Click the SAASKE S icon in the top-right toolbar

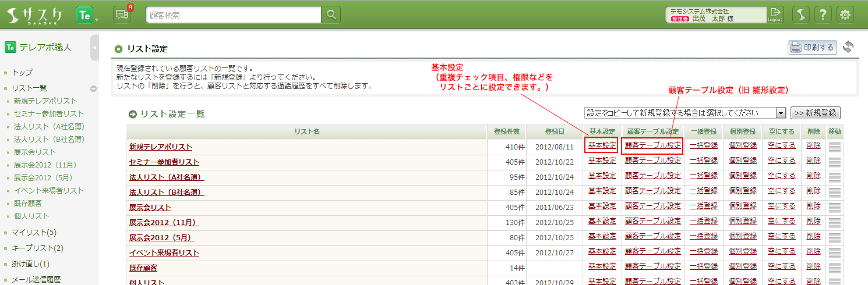click(x=800, y=15)
